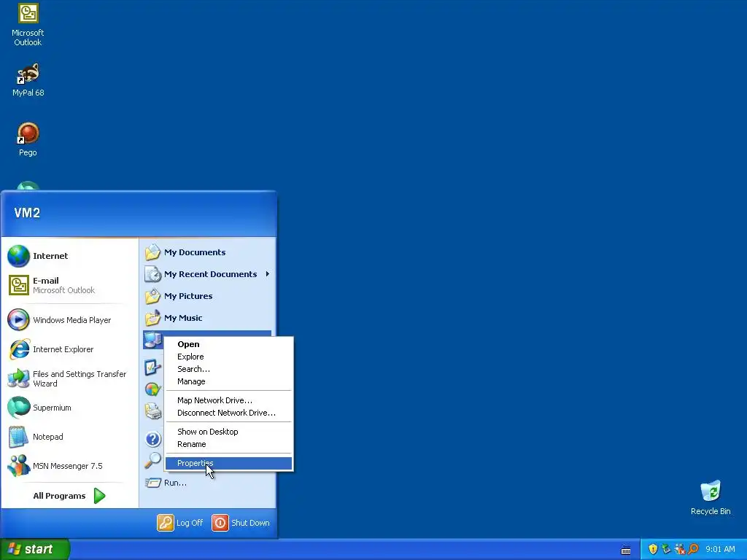Click the VM2 user name header

[27, 213]
